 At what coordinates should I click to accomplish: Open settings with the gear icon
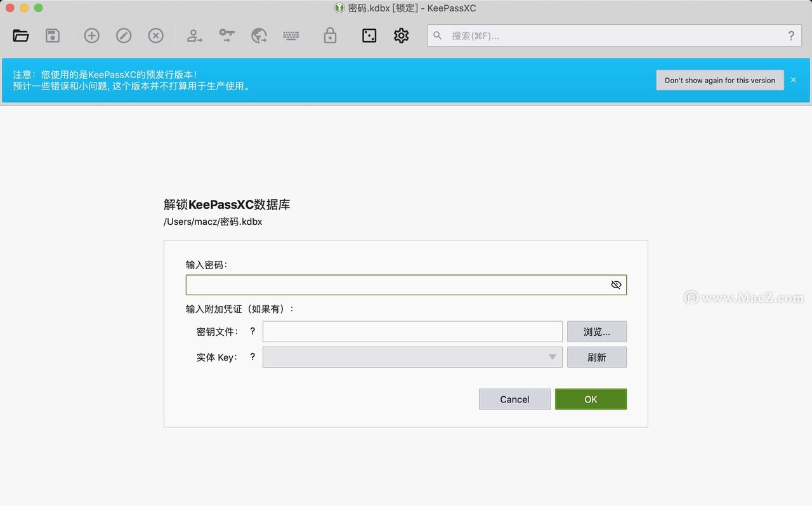coord(401,36)
